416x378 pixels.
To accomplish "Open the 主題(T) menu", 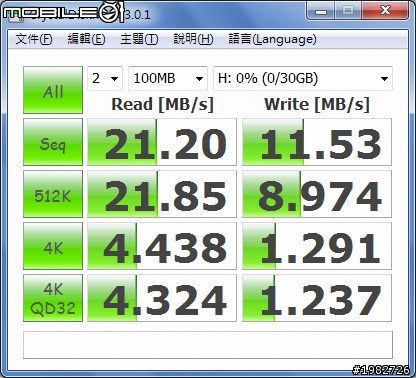I will [139, 39].
